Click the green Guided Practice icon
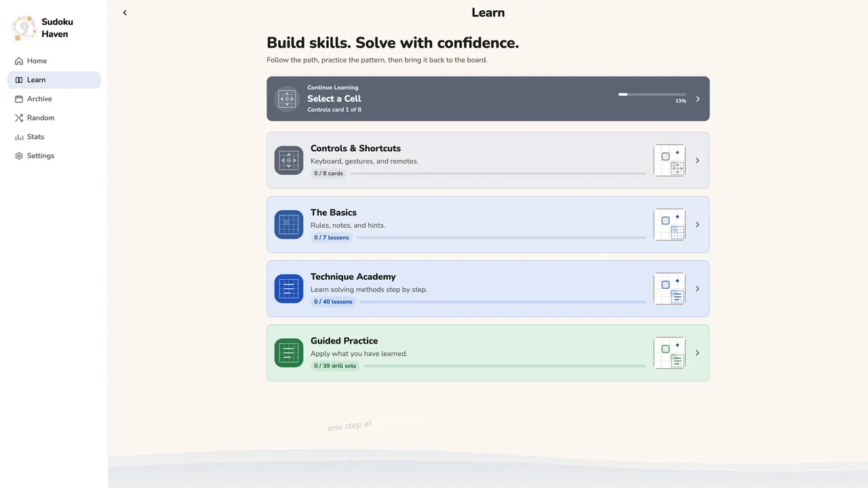Viewport: 868px width, 488px height. (x=289, y=353)
